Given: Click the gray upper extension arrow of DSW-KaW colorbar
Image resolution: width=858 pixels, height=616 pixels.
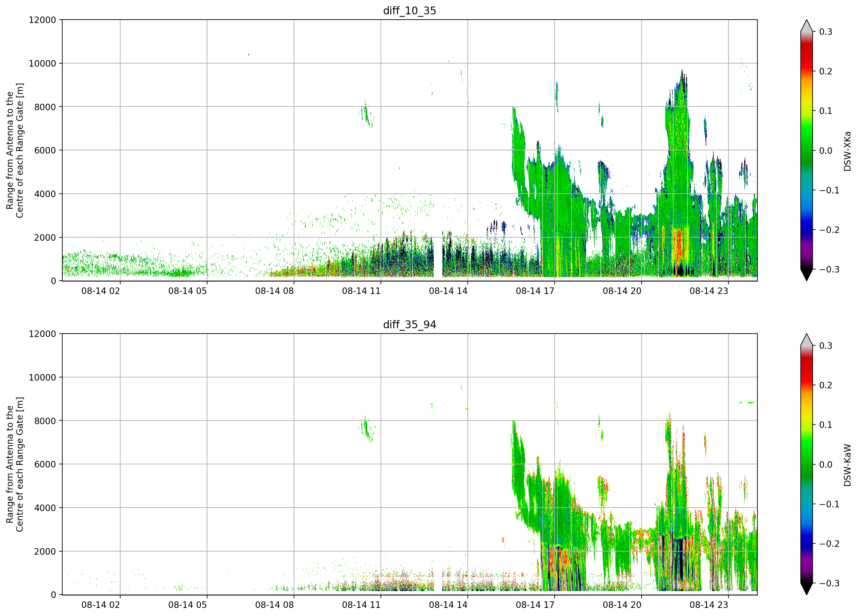Looking at the screenshot, I should point(807,340).
